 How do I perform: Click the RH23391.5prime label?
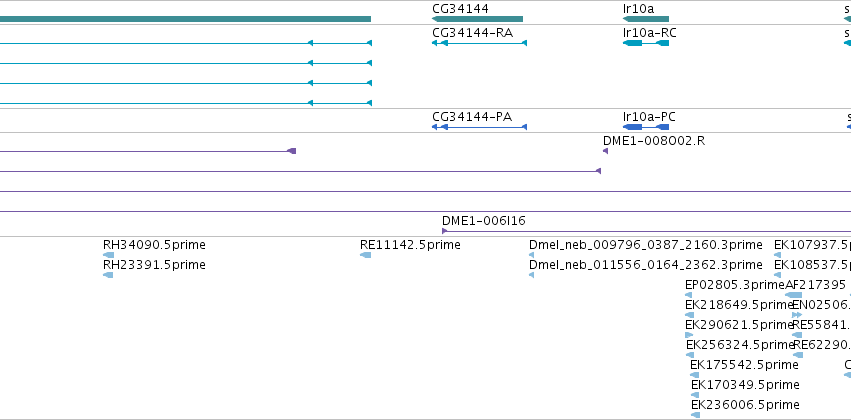[x=154, y=265]
